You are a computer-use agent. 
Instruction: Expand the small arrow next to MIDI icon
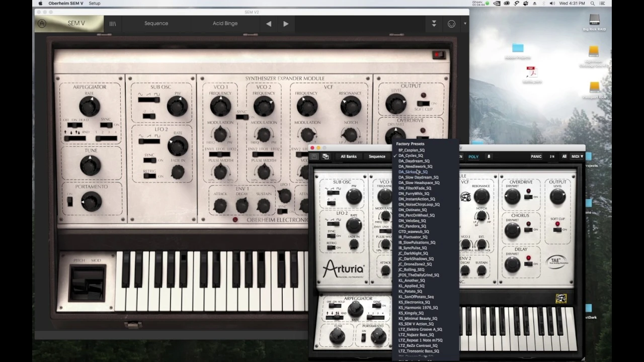click(x=465, y=24)
